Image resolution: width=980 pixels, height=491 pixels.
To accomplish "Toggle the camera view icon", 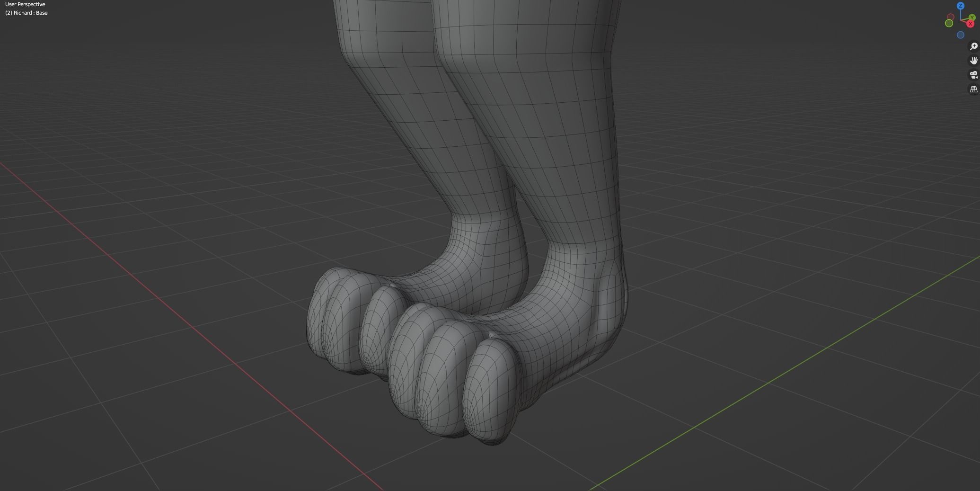I will click(x=973, y=75).
